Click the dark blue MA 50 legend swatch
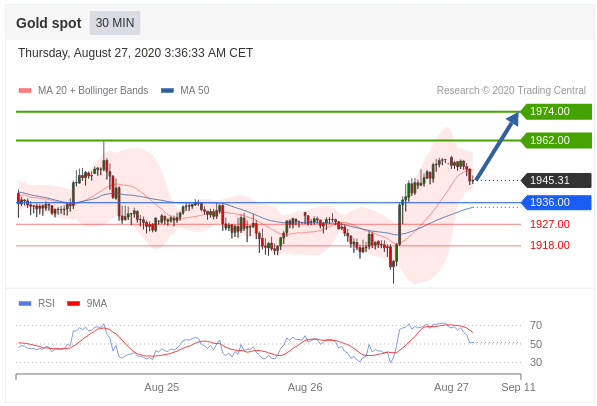The image size is (597, 406). pyautogui.click(x=168, y=91)
